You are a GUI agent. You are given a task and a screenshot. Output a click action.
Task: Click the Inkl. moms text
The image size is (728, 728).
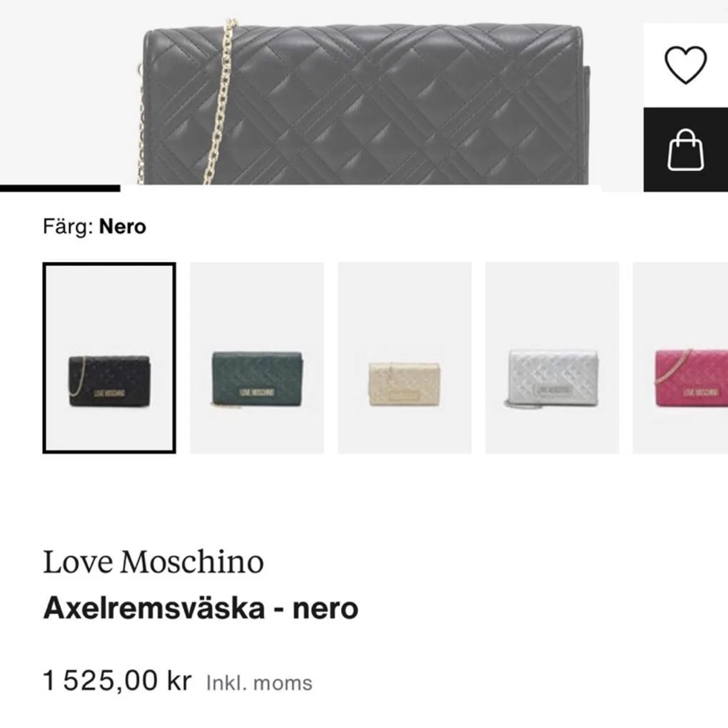coord(258,681)
